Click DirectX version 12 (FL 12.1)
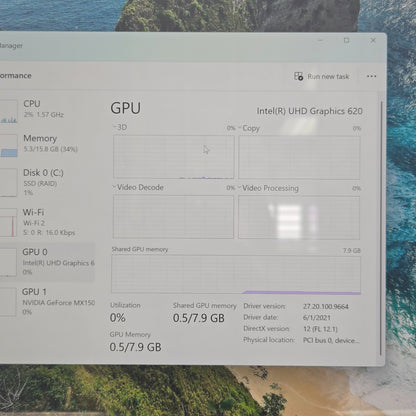 point(320,329)
